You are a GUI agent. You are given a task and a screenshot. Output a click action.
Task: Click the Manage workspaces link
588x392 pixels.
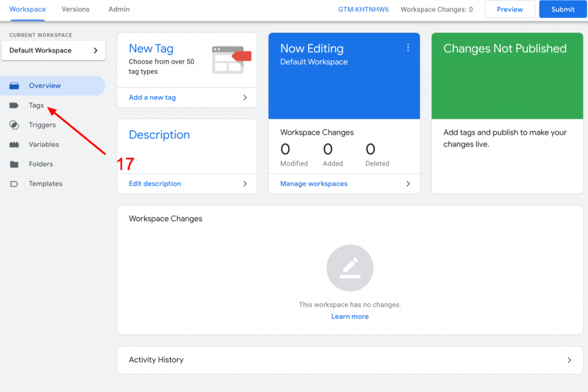314,184
